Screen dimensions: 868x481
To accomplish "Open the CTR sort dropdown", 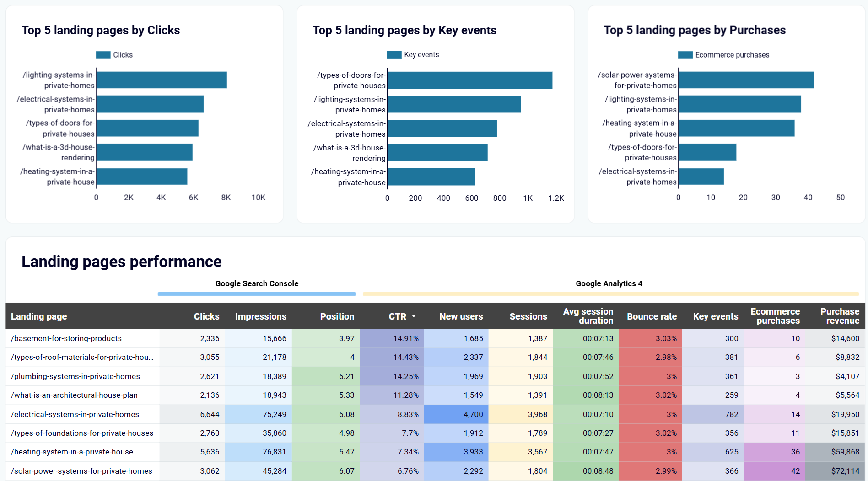I will (x=414, y=316).
